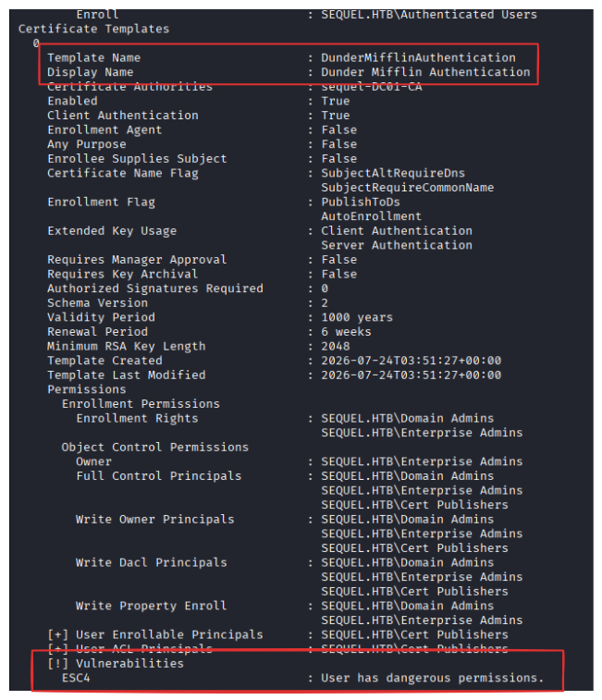Viewport: 602px width, 700px height.
Task: Click the SubjectRequireCommonName flag text
Action: click(407, 188)
